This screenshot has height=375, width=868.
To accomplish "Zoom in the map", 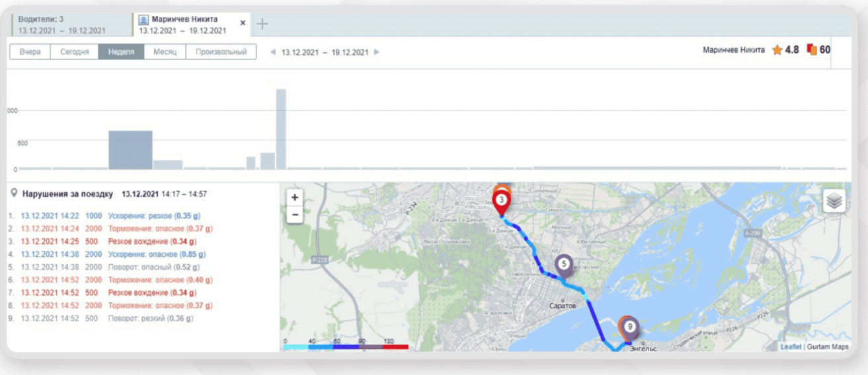I will pos(295,197).
